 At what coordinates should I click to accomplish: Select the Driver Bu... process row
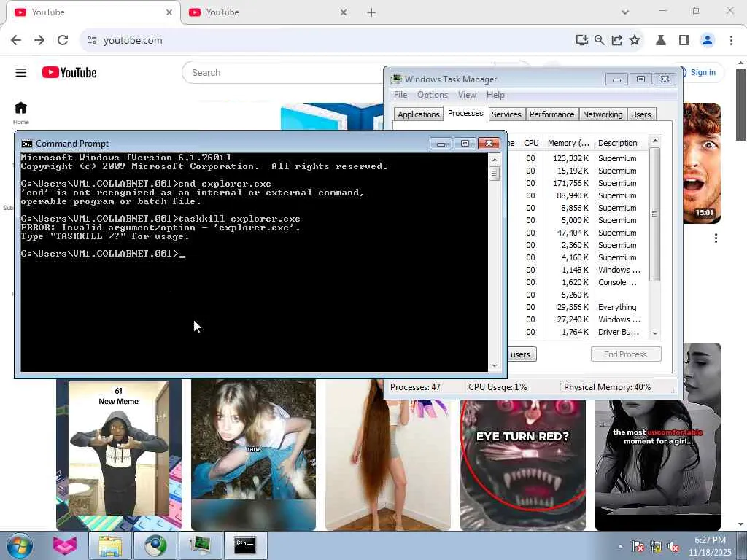(x=578, y=332)
